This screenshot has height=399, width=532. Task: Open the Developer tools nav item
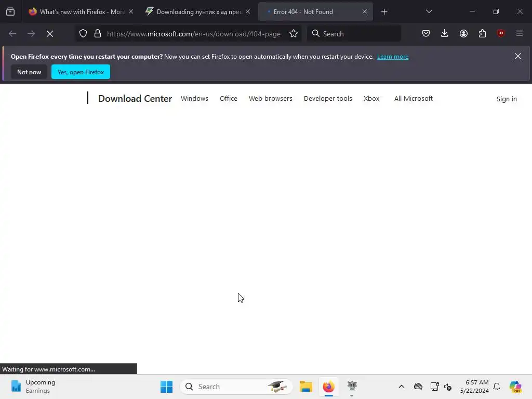click(328, 98)
